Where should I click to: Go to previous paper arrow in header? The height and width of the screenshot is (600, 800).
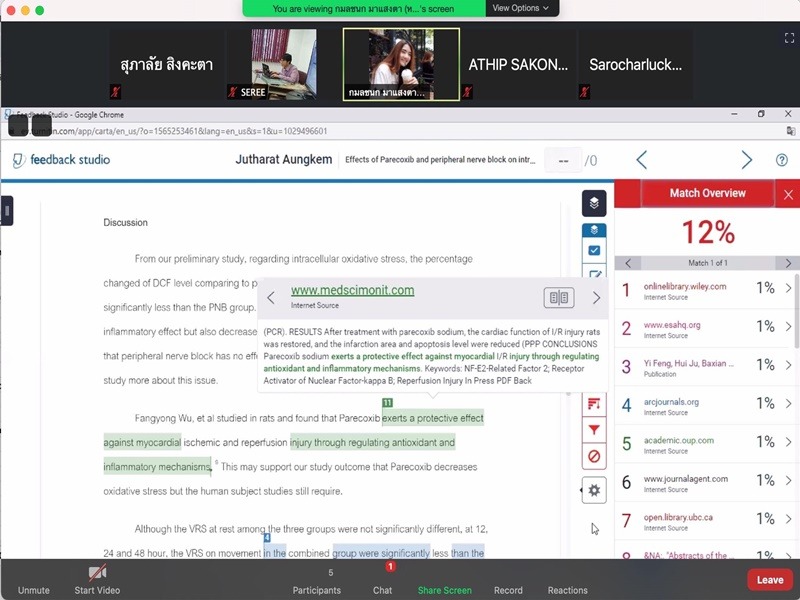[x=642, y=160]
